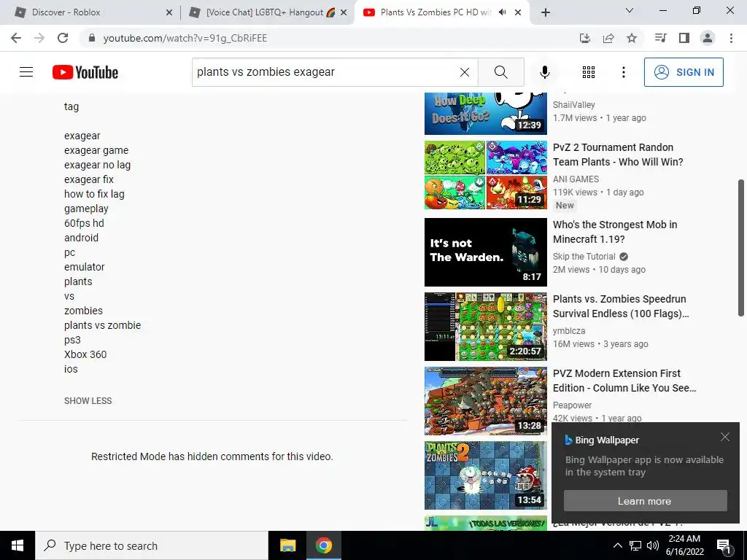Click the SIGN IN button
Viewport: 747px width, 560px height.
tap(684, 72)
